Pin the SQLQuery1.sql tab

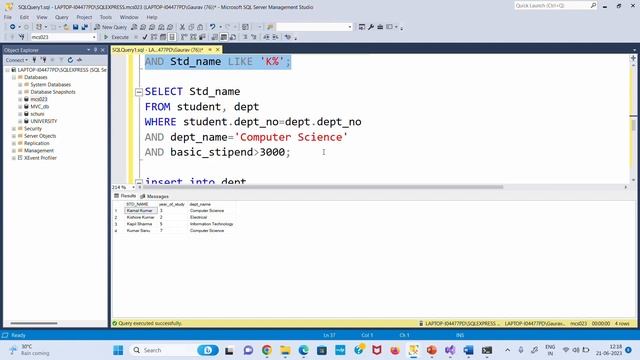tap(210, 50)
